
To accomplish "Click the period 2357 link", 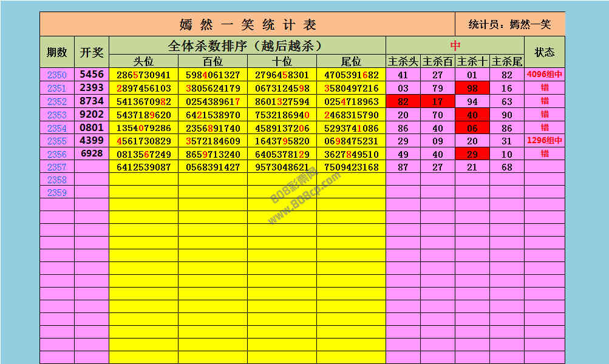I will (x=57, y=167).
